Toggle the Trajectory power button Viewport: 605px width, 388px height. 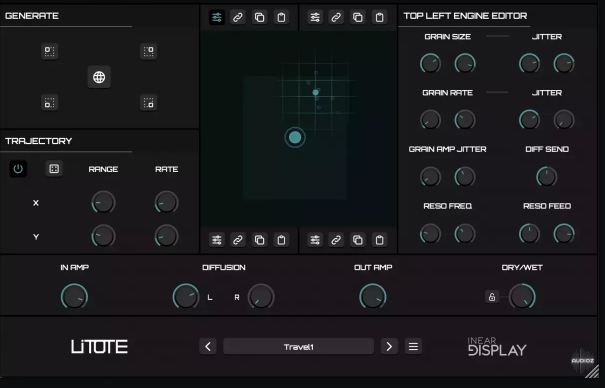click(18, 169)
